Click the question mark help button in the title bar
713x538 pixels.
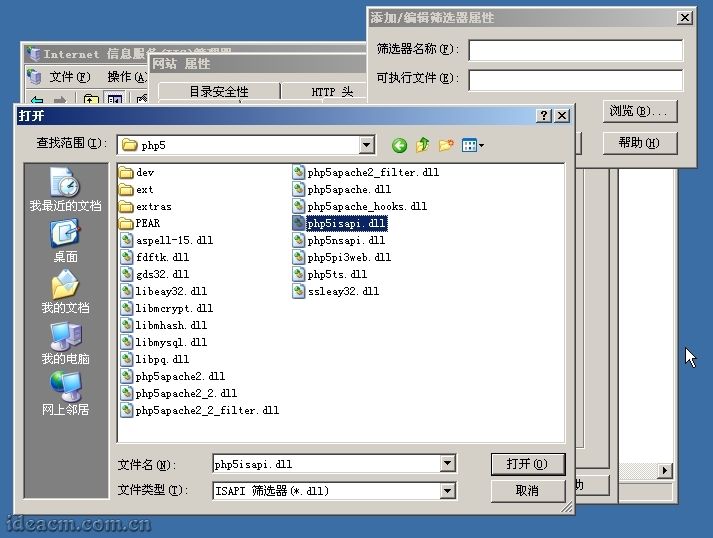(x=544, y=116)
